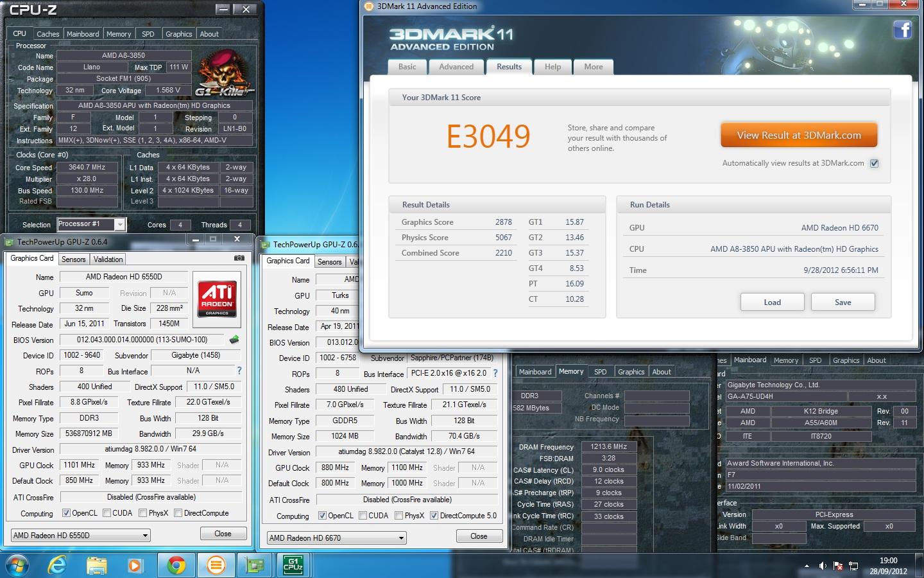Image resolution: width=924 pixels, height=578 pixels.
Task: Open the Memory tab in lower CPU-Z window
Action: coord(571,371)
